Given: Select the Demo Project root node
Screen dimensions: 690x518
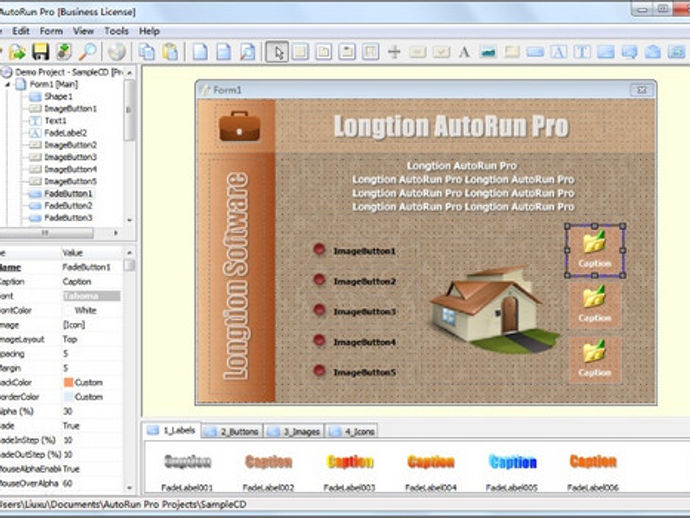Looking at the screenshot, I should [69, 72].
